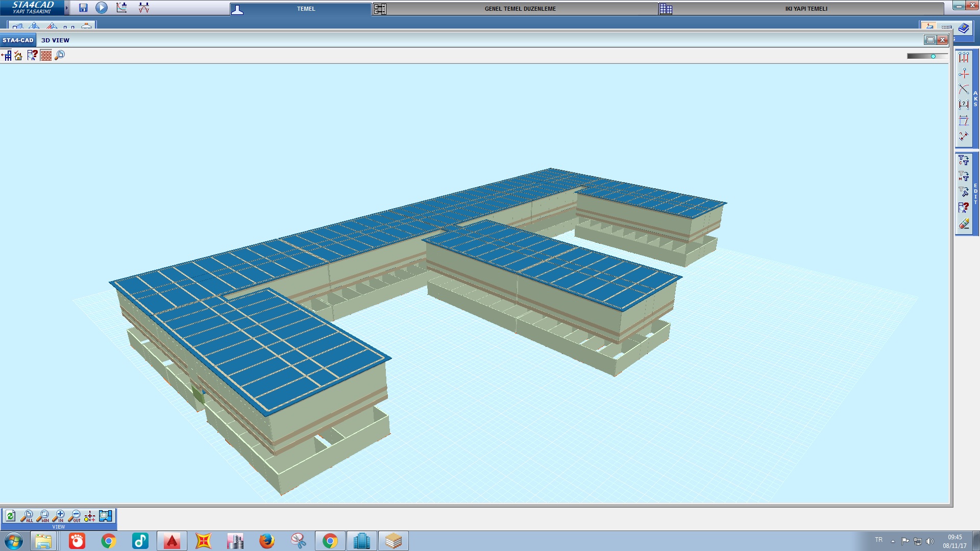The width and height of the screenshot is (980, 551).
Task: Zoom out with the OUT magnifier
Action: coord(75,516)
